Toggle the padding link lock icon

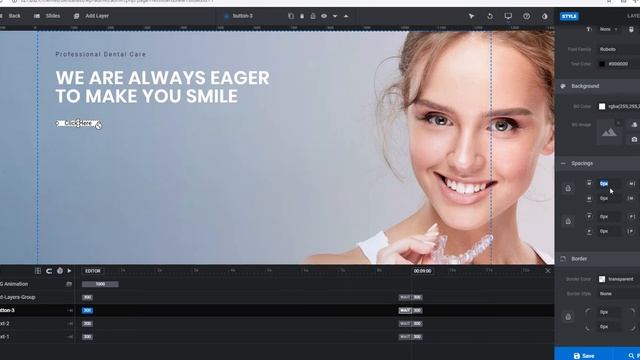[x=568, y=221]
